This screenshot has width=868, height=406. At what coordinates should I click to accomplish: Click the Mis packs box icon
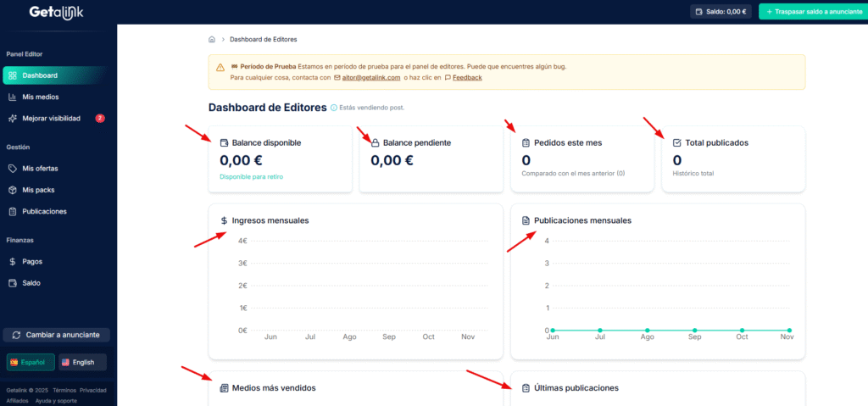12,190
